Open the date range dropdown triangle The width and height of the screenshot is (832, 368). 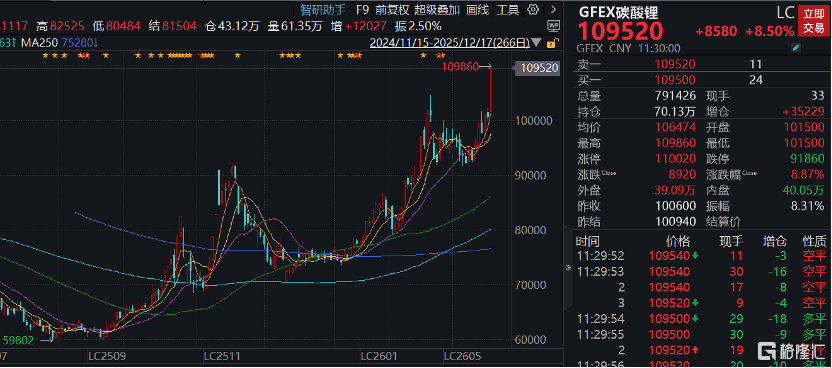pos(536,42)
